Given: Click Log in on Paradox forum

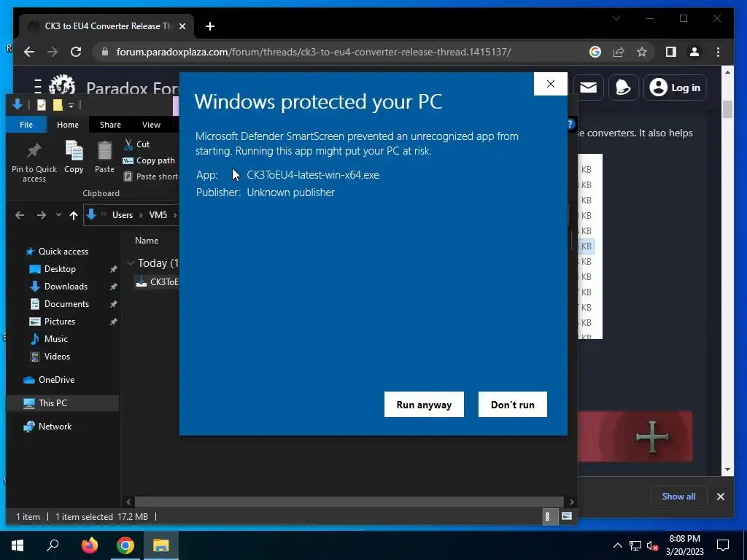Looking at the screenshot, I should click(675, 87).
